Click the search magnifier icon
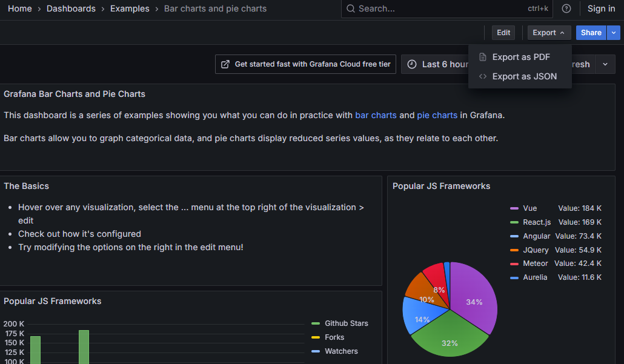Screen dimensions: 624x364 tap(351, 8)
